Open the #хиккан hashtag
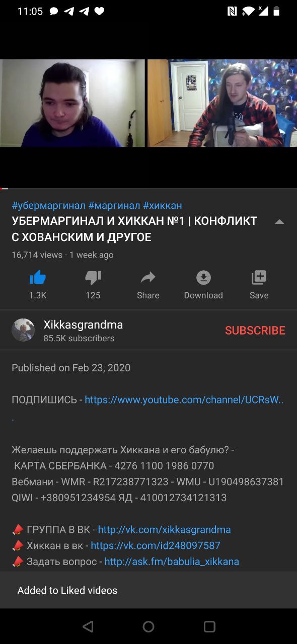This screenshot has width=297, height=644. [163, 205]
